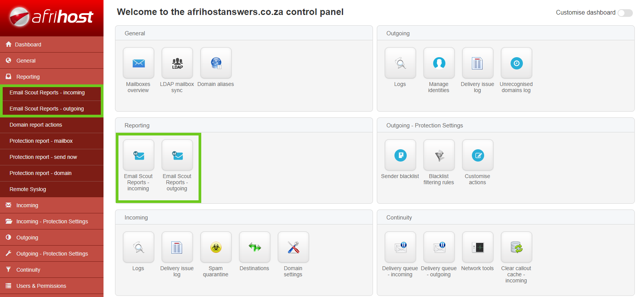Open the Blacklist filtering rules icon
Image resolution: width=644 pixels, height=297 pixels.
[439, 155]
